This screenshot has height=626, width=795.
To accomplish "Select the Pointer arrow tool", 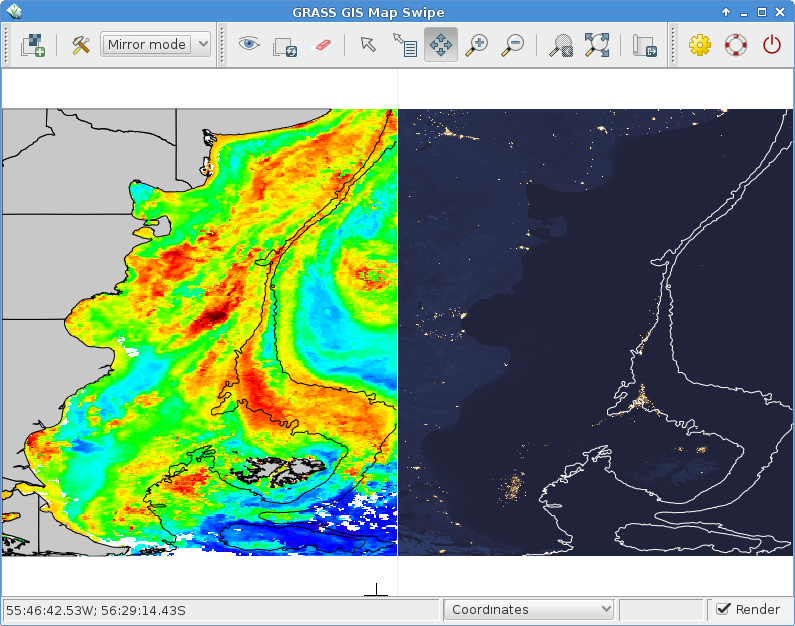I will pyautogui.click(x=368, y=45).
